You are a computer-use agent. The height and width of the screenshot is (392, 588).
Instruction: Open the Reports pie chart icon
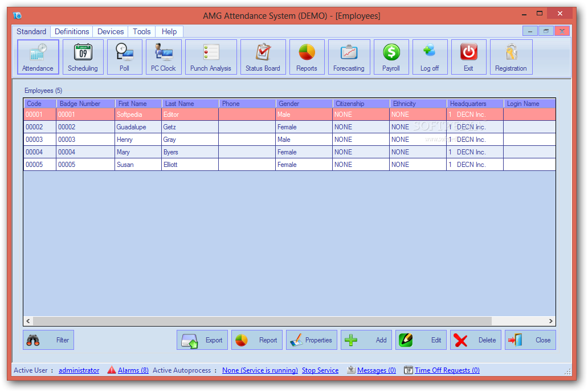pyautogui.click(x=307, y=57)
